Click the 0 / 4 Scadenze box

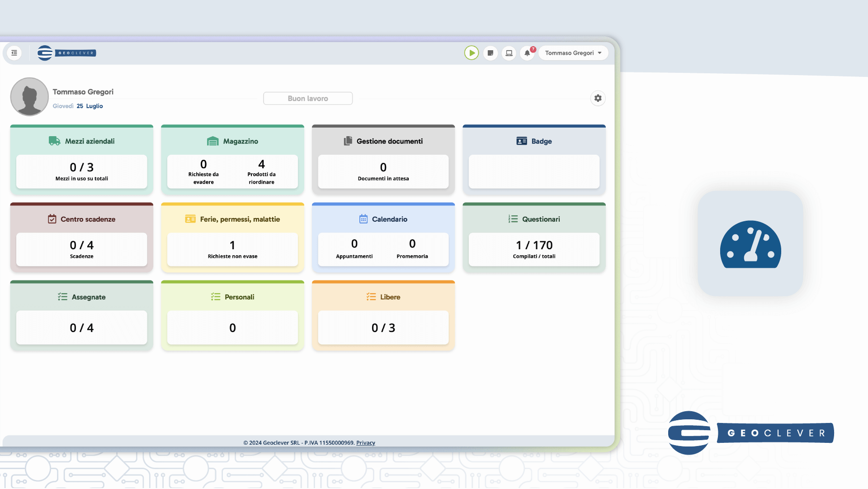coord(82,249)
